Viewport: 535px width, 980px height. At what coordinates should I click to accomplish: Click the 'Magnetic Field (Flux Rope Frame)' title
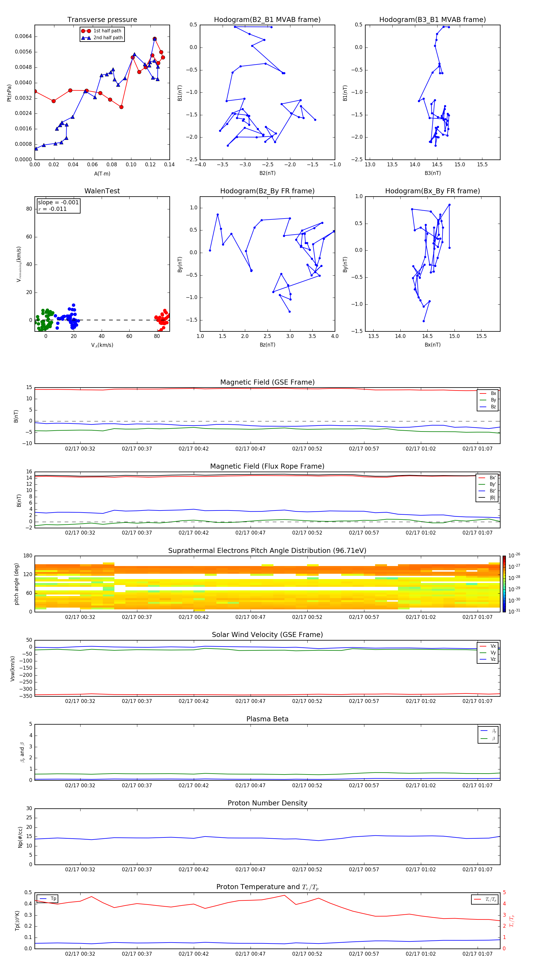pyautogui.click(x=267, y=467)
